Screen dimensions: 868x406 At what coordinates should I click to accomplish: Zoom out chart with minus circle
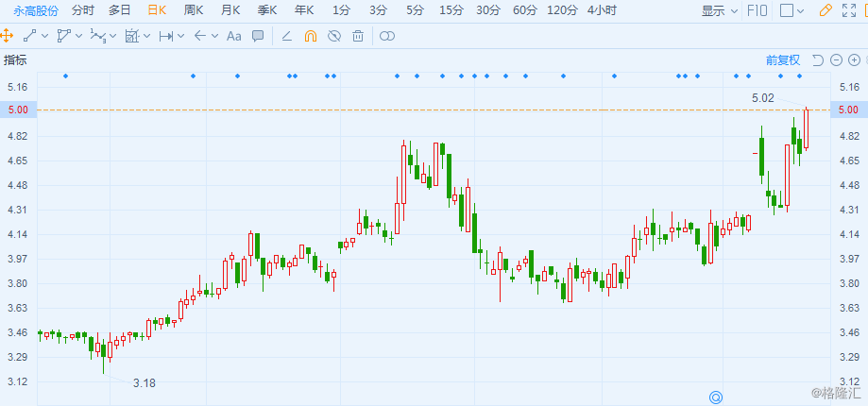(837, 60)
